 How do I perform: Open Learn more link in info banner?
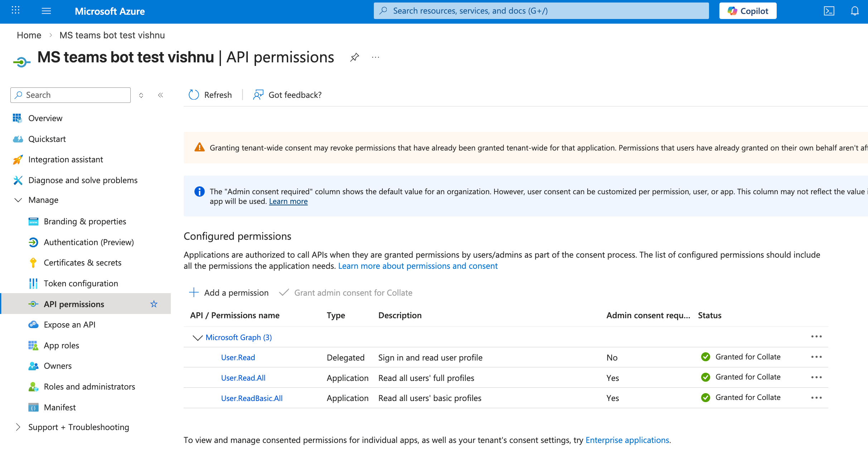point(288,201)
